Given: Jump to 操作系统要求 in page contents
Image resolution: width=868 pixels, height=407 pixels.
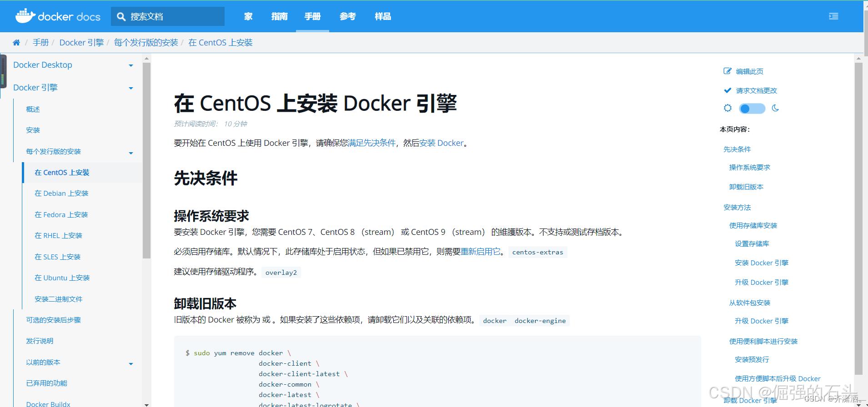Looking at the screenshot, I should (x=750, y=168).
